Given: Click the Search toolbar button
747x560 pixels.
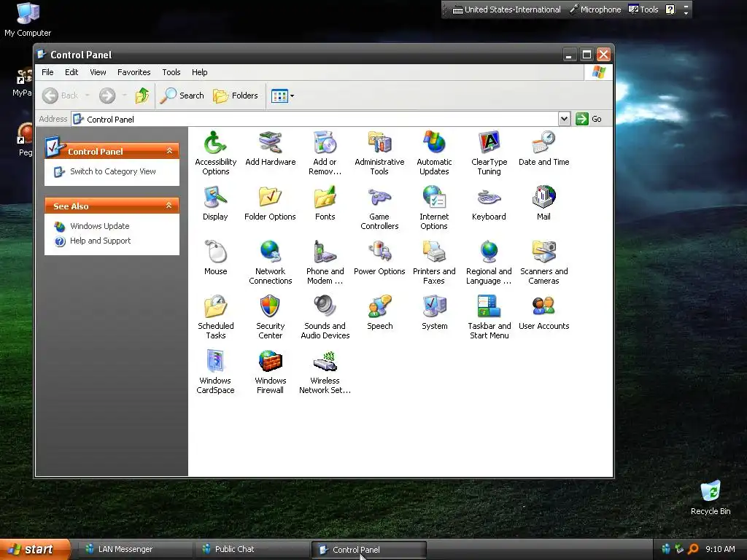Looking at the screenshot, I should [182, 96].
